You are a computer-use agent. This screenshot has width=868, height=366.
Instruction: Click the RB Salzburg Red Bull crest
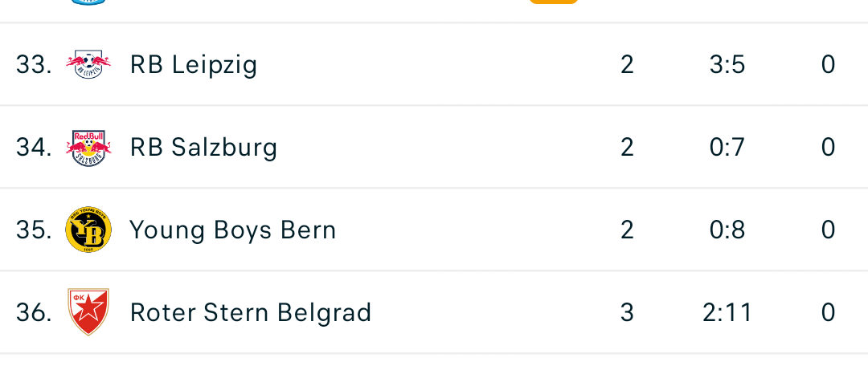88,148
